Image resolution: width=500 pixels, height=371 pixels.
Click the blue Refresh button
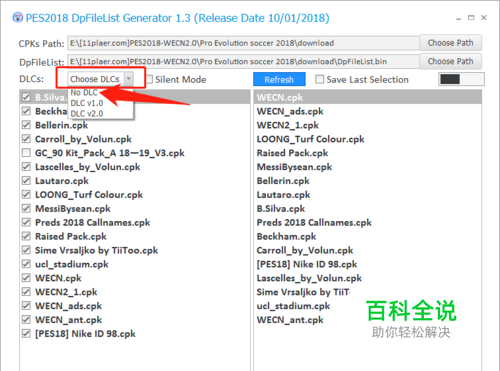279,79
